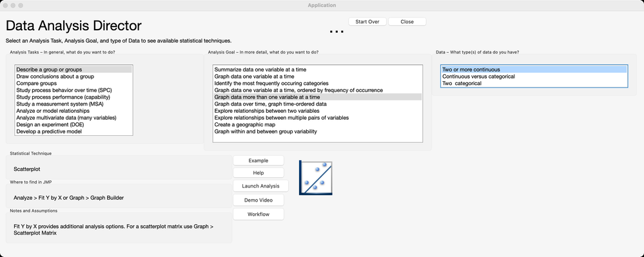The height and width of the screenshot is (257, 644).
Task: Choose 'Study process behavior over time (SPC)'
Action: click(74, 90)
